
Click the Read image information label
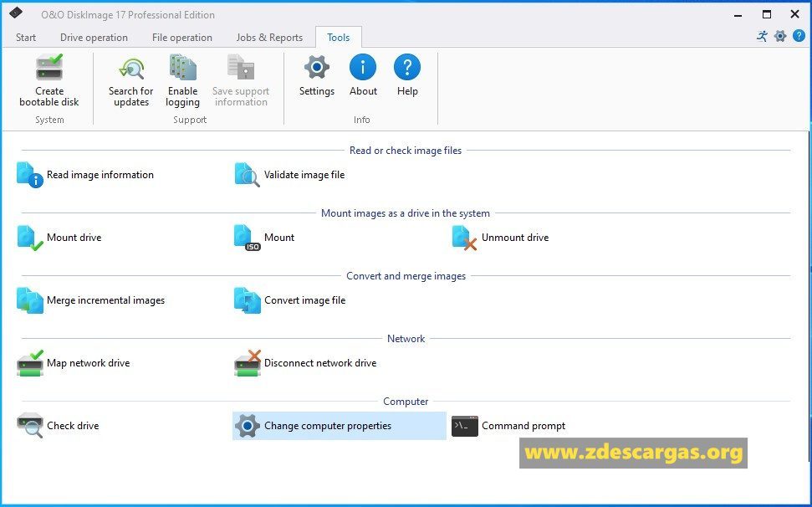[100, 175]
